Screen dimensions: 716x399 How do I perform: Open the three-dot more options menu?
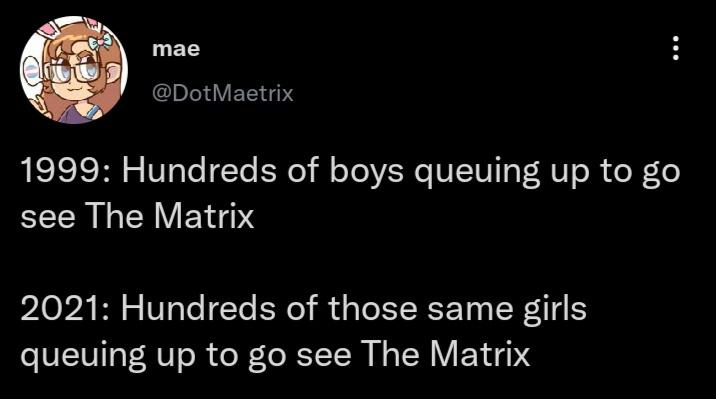(x=676, y=48)
